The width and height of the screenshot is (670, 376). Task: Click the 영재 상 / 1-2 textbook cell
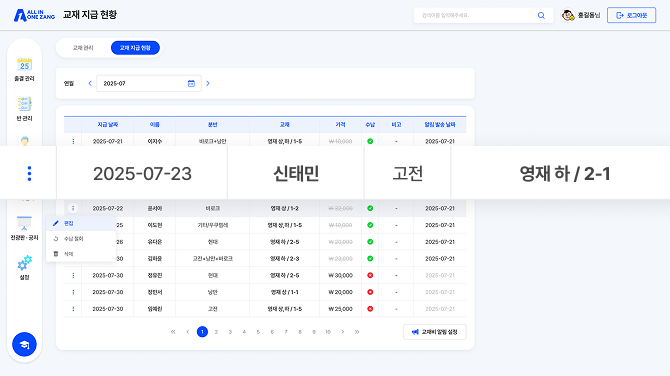pyautogui.click(x=285, y=209)
